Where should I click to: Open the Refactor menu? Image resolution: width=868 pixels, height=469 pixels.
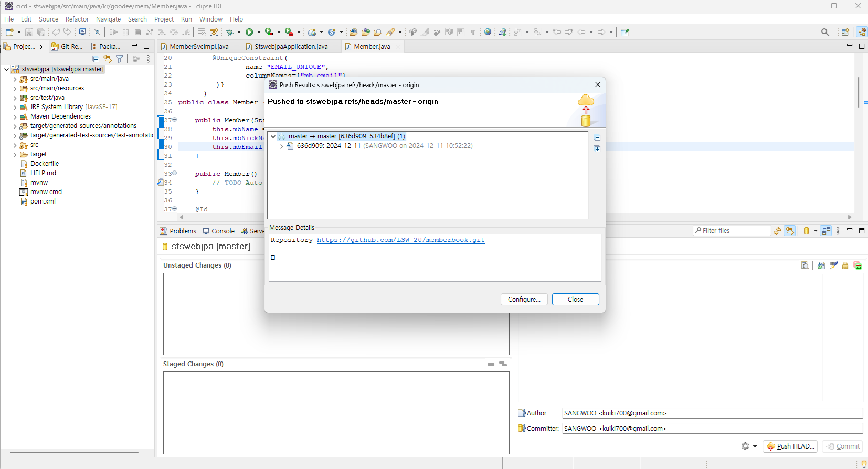pos(77,19)
